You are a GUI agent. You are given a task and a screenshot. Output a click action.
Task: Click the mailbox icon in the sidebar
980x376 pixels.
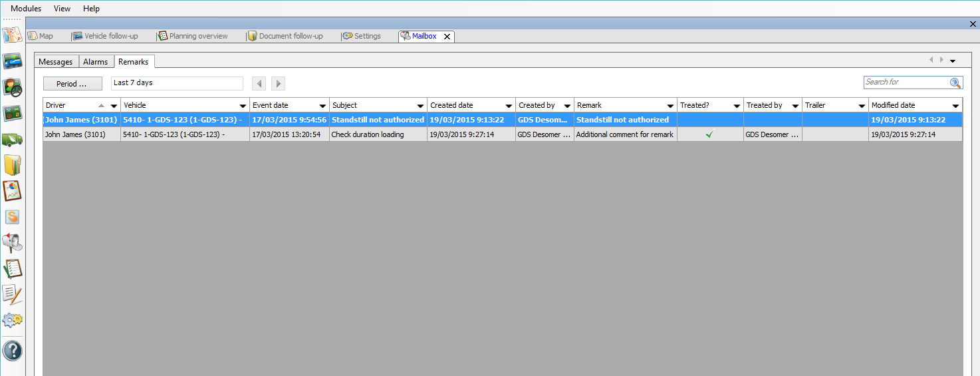[12, 243]
